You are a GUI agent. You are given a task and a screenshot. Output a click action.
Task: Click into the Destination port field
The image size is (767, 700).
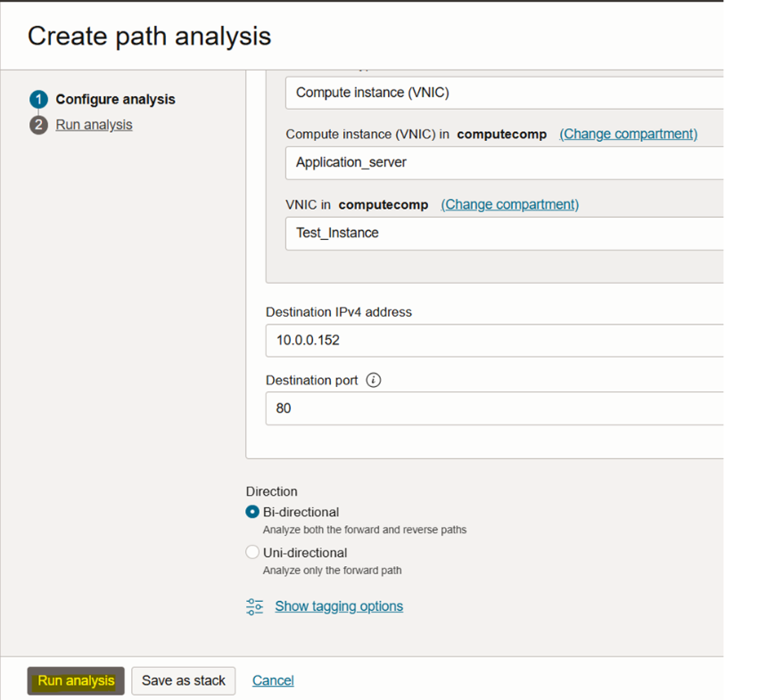[x=494, y=408]
